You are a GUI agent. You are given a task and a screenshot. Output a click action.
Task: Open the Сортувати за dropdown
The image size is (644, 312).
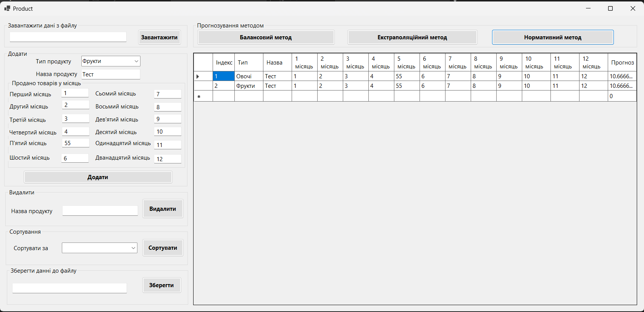click(99, 248)
